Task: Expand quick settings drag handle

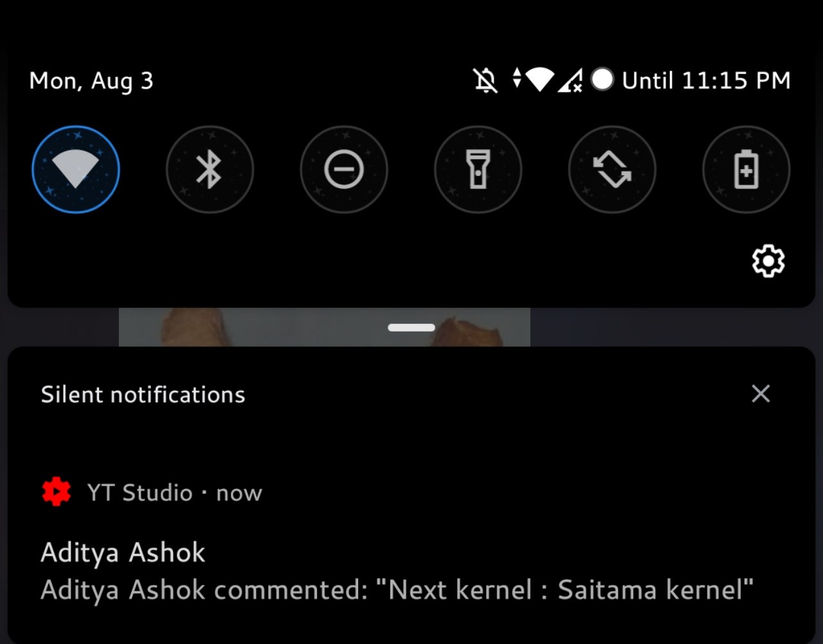Action: 411,328
